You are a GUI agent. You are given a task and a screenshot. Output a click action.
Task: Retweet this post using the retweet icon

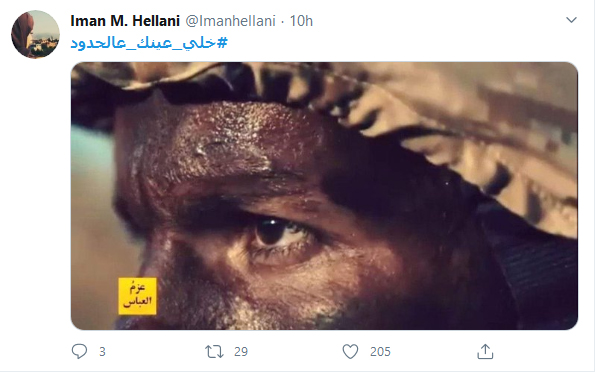pyautogui.click(x=214, y=352)
